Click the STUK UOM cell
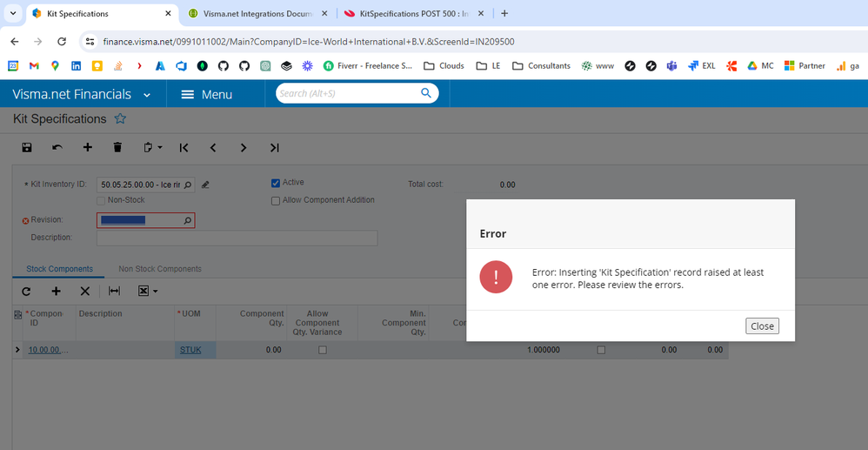 tap(196, 350)
